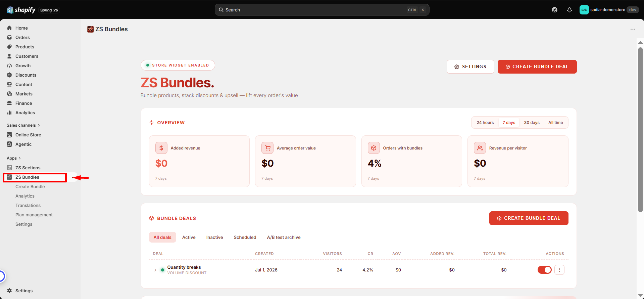The height and width of the screenshot is (299, 644).
Task: Click the Quantity breaks deal name
Action: [184, 267]
